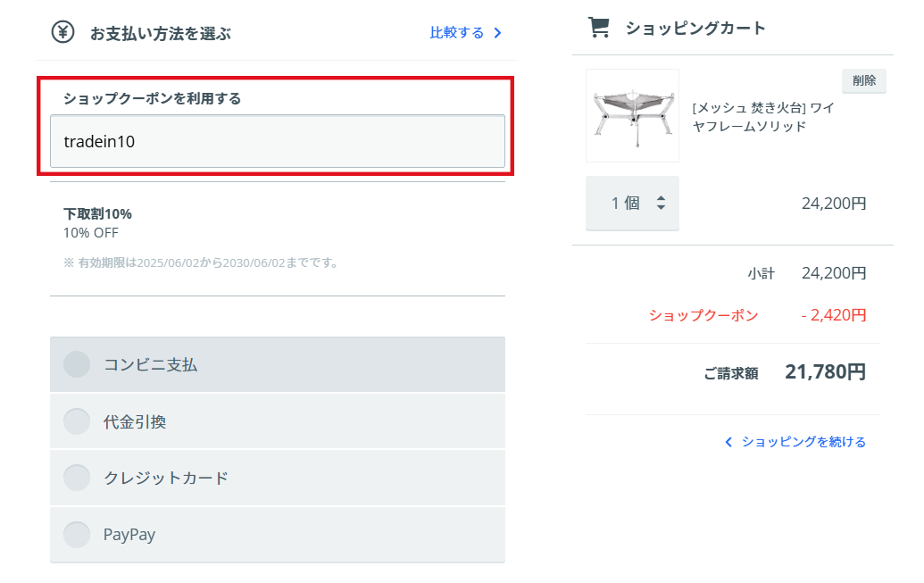The height and width of the screenshot is (583, 924).
Task: Click the 削除 button to remove item
Action: [x=864, y=80]
